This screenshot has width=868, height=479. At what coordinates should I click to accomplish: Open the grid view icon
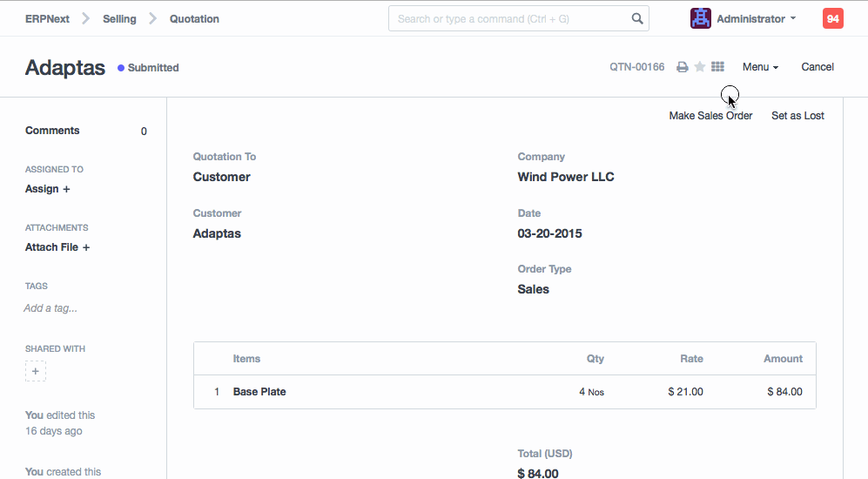[717, 67]
